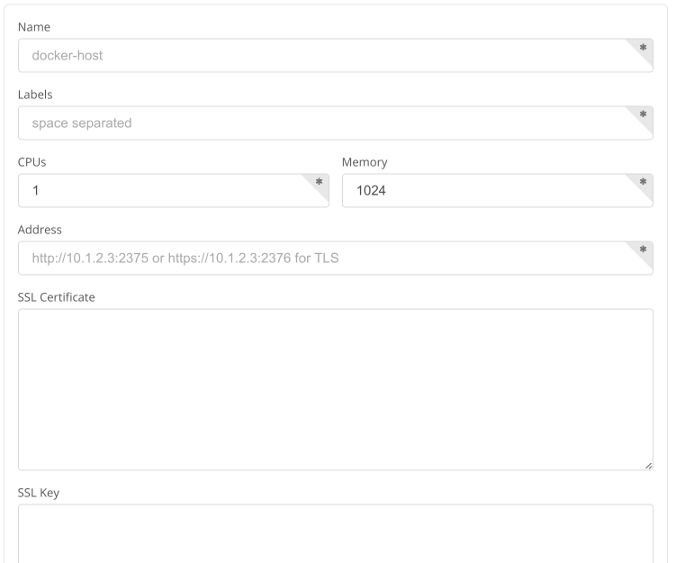Click inside the SSL Certificate text area
Screen dimensions: 676x563
(335, 389)
